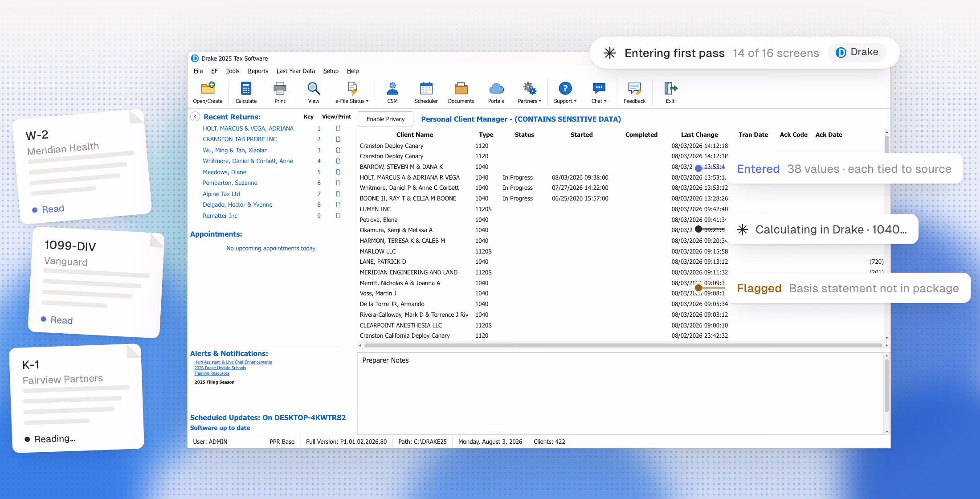Image resolution: width=980 pixels, height=499 pixels.
Task: Collapse the Recent Returns panel arrow
Action: click(195, 117)
